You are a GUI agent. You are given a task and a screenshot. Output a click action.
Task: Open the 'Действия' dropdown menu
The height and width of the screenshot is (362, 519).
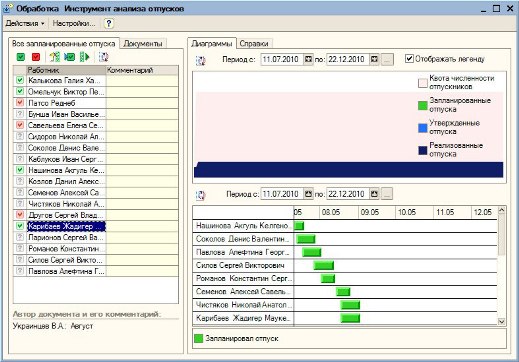tap(25, 23)
